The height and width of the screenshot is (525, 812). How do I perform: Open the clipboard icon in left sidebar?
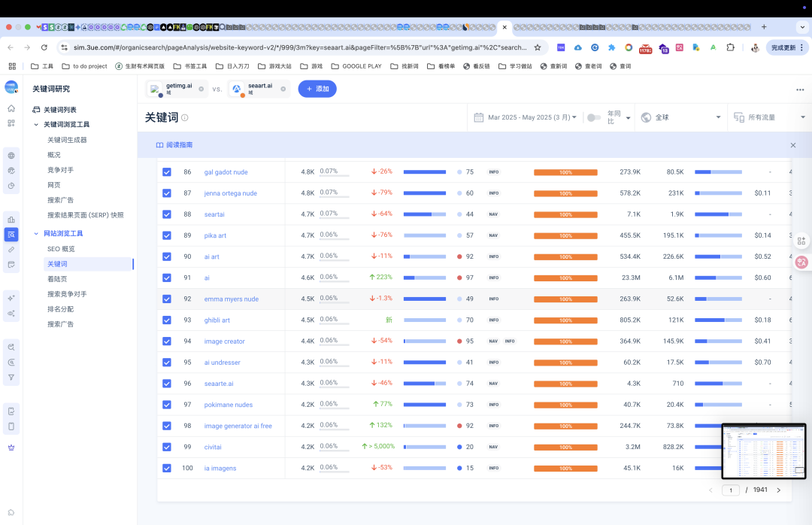[11, 426]
